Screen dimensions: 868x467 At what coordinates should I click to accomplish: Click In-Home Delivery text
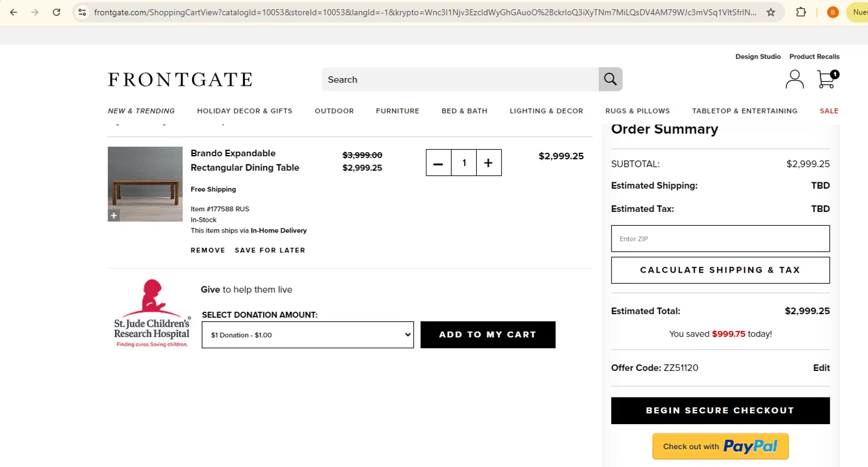click(x=278, y=231)
